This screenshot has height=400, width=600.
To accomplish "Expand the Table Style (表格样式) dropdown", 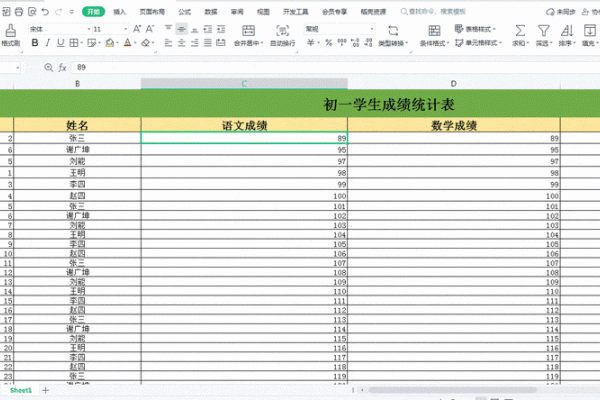I will pyautogui.click(x=494, y=29).
